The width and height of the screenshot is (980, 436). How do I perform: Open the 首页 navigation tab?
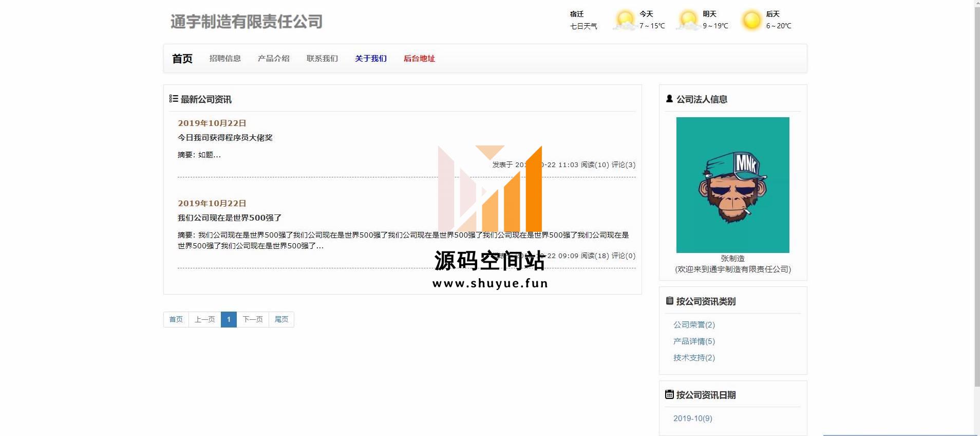(x=182, y=59)
